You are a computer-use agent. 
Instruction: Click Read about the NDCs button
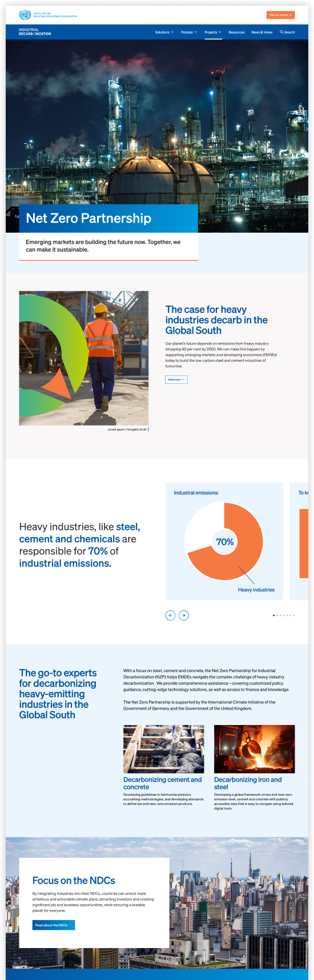[x=54, y=925]
